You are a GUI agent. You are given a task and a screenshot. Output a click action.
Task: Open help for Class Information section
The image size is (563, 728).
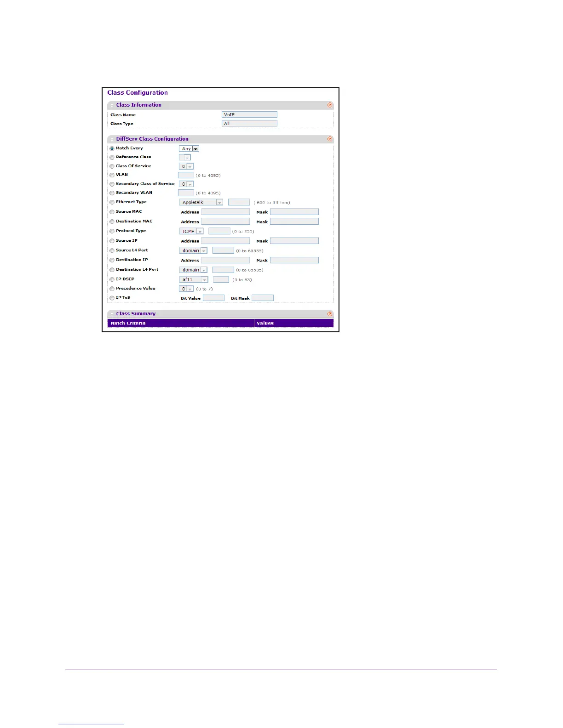[330, 105]
